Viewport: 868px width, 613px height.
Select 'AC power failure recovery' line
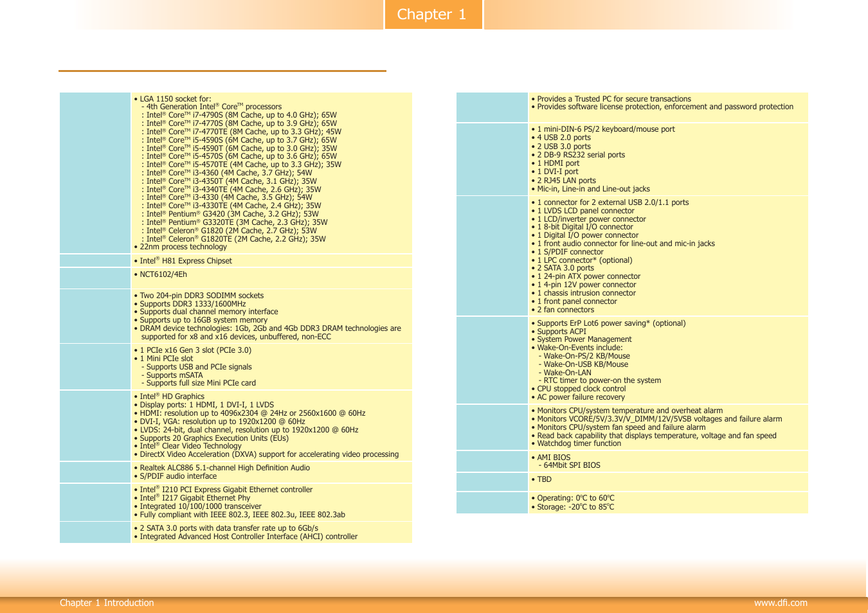[578, 397]
